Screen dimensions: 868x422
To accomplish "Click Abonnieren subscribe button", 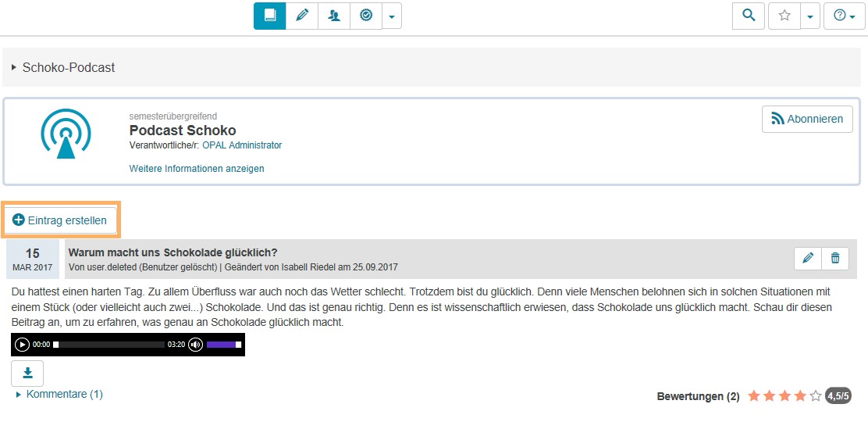I will (807, 120).
